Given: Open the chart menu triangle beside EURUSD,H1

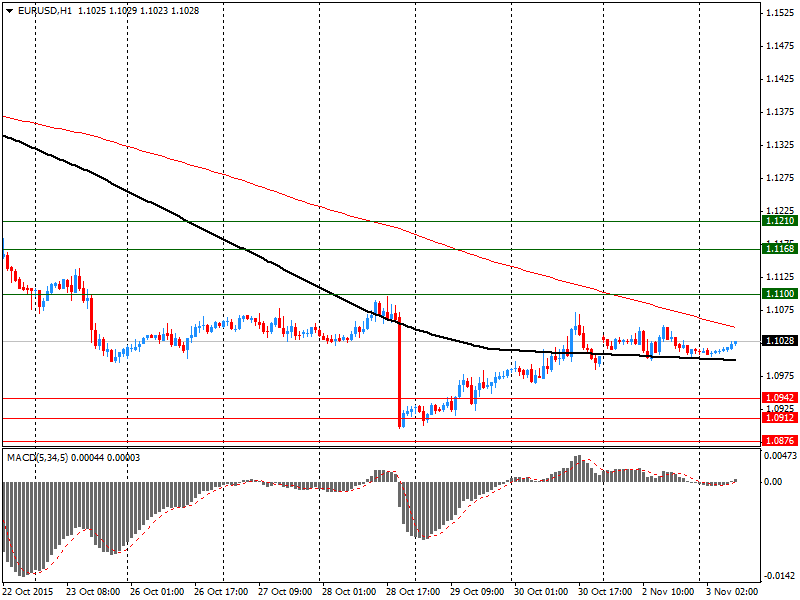Looking at the screenshot, I should point(10,11).
